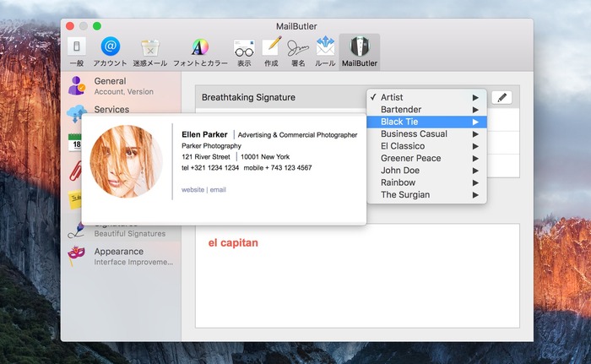The image size is (591, 364).
Task: Open the 一般 general preferences pane
Action: (x=77, y=52)
